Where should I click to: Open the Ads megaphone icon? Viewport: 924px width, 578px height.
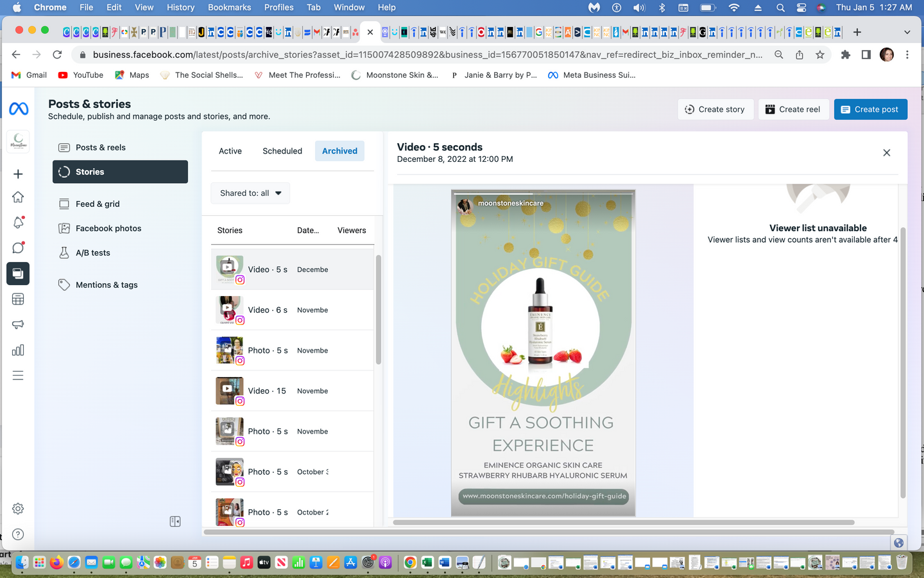pos(18,324)
